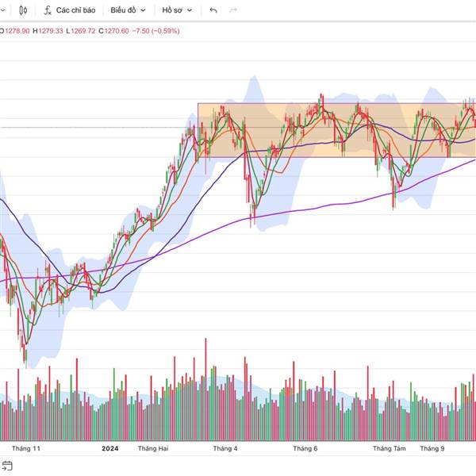Click the Tháng 6 axis label

click(x=305, y=448)
